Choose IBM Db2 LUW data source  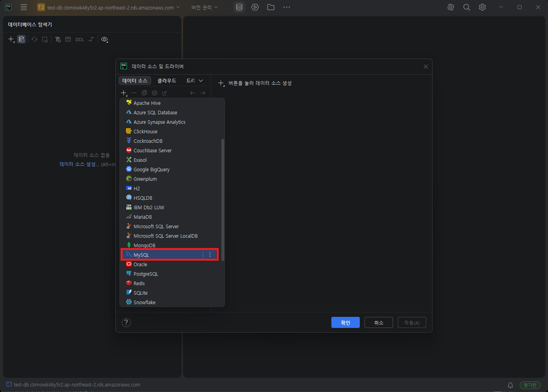170,207
